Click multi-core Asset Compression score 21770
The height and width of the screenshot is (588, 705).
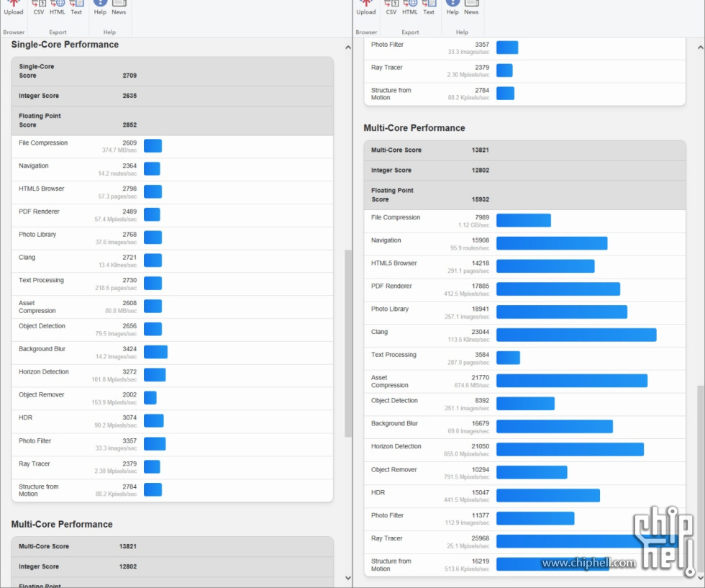coord(481,377)
